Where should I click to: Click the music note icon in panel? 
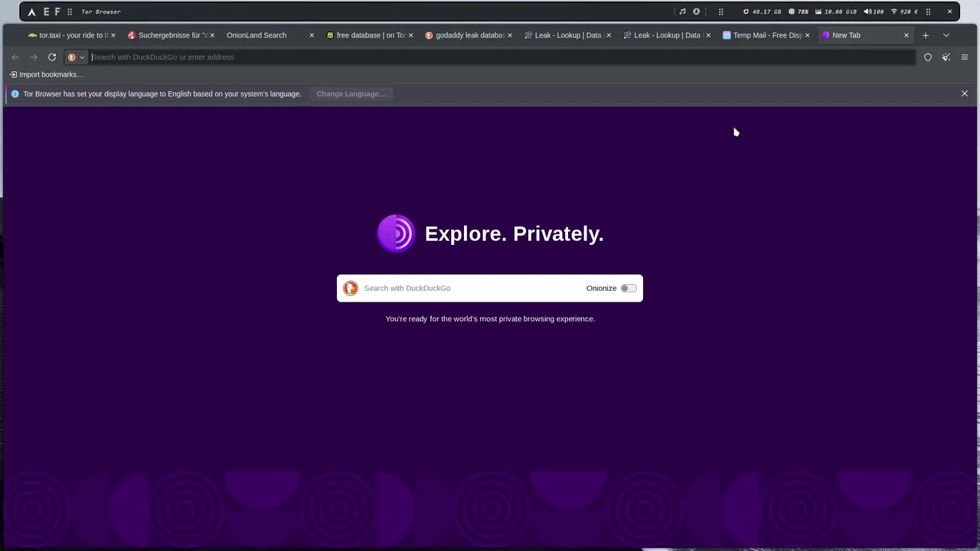pyautogui.click(x=682, y=11)
